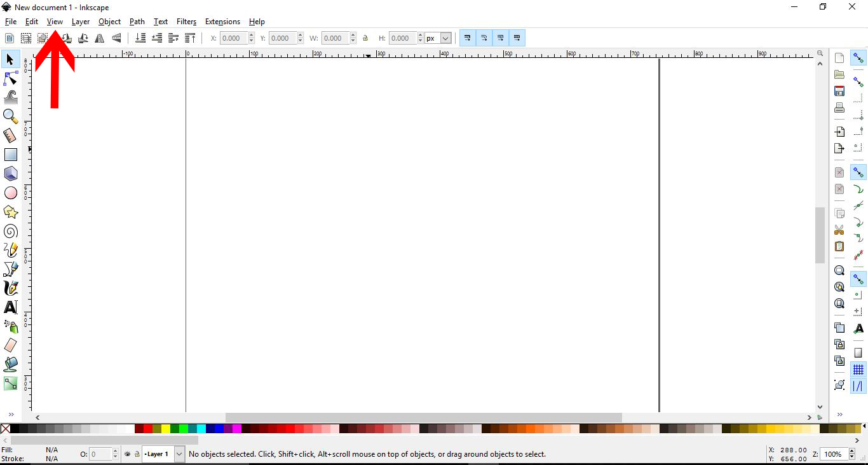Select the Paint bucket tool

click(x=10, y=364)
